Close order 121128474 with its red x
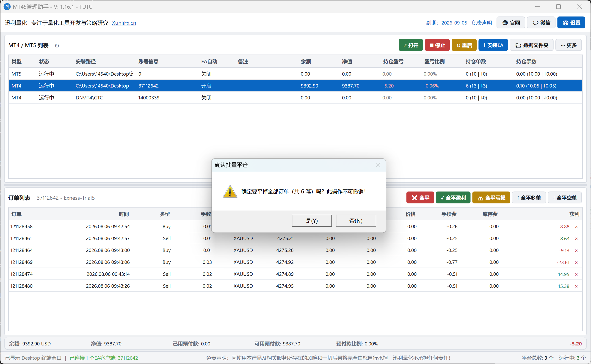The image size is (591, 364). (x=576, y=274)
